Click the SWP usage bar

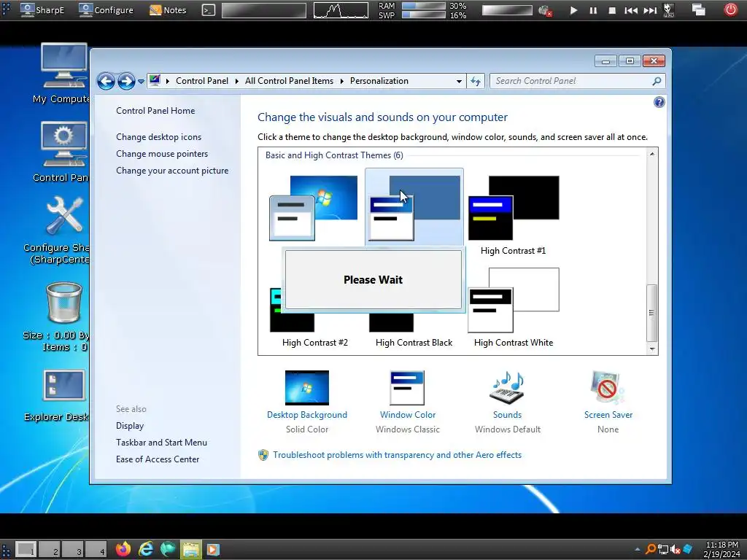pyautogui.click(x=424, y=15)
